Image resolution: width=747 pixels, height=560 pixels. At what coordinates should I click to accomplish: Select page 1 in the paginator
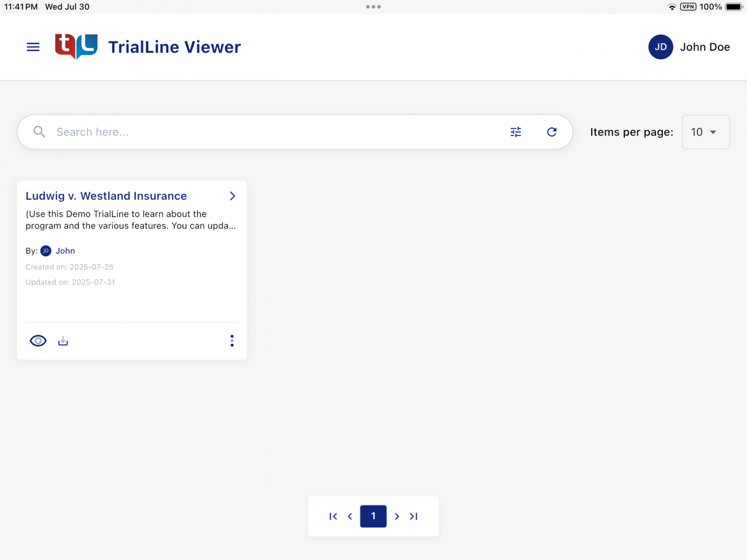pyautogui.click(x=373, y=516)
